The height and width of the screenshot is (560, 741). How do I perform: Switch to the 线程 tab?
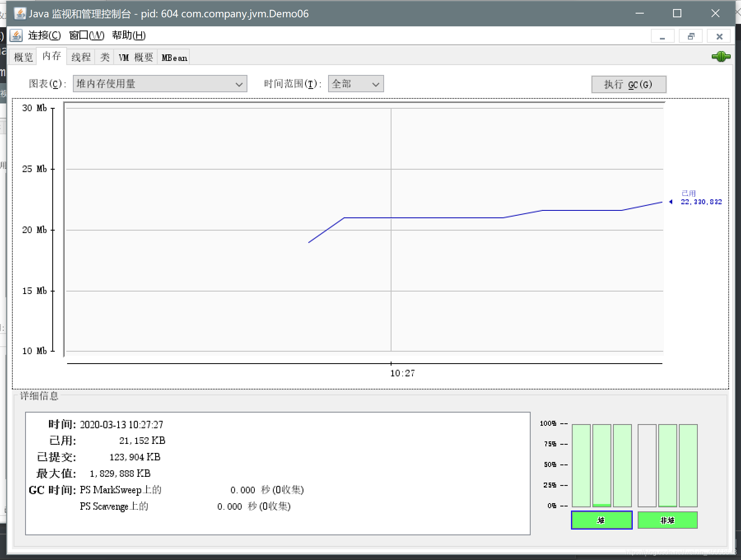[81, 57]
